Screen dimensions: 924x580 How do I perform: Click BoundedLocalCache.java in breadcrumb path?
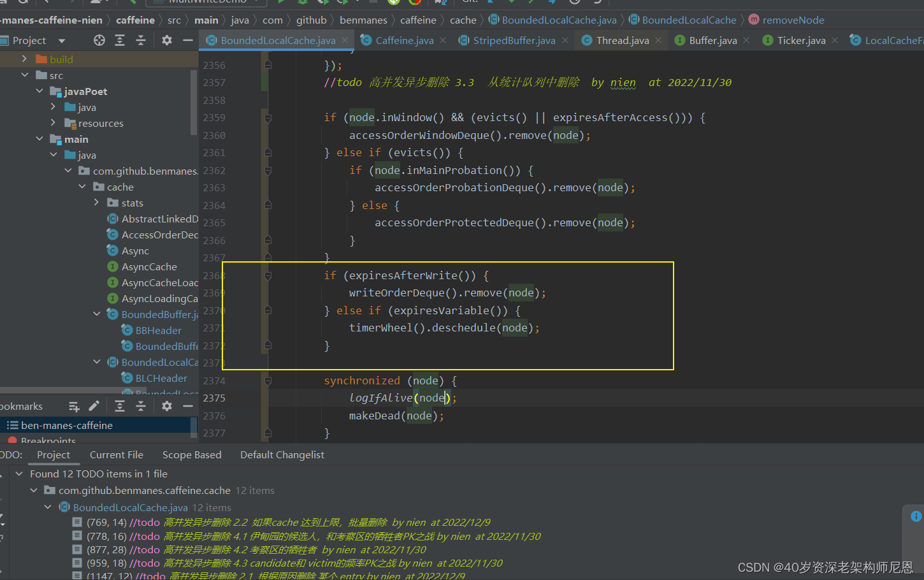pyautogui.click(x=559, y=20)
